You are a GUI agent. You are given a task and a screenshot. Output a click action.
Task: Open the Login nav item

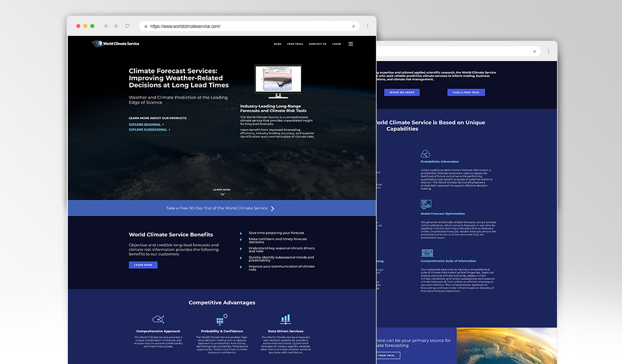coord(336,44)
